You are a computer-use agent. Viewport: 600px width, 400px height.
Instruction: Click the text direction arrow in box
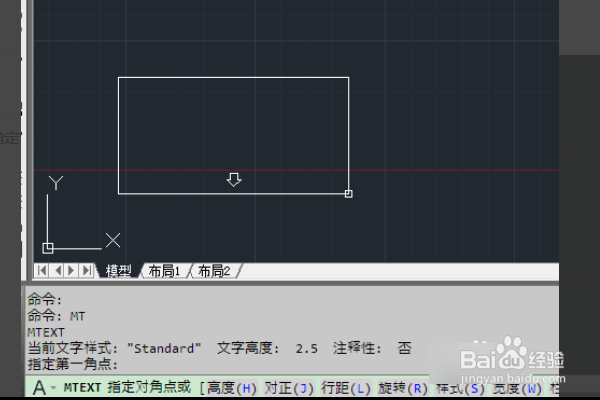[x=234, y=180]
